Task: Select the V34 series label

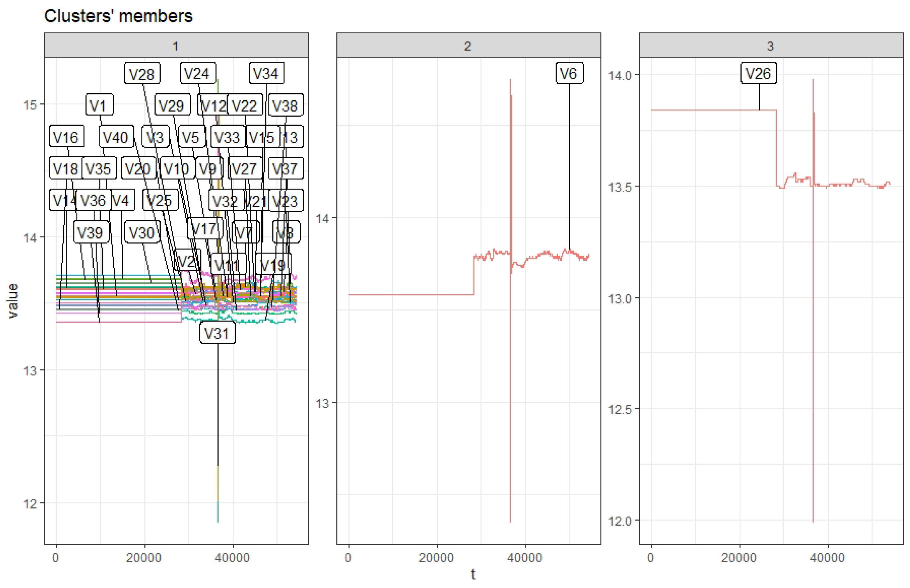Action: [x=266, y=73]
